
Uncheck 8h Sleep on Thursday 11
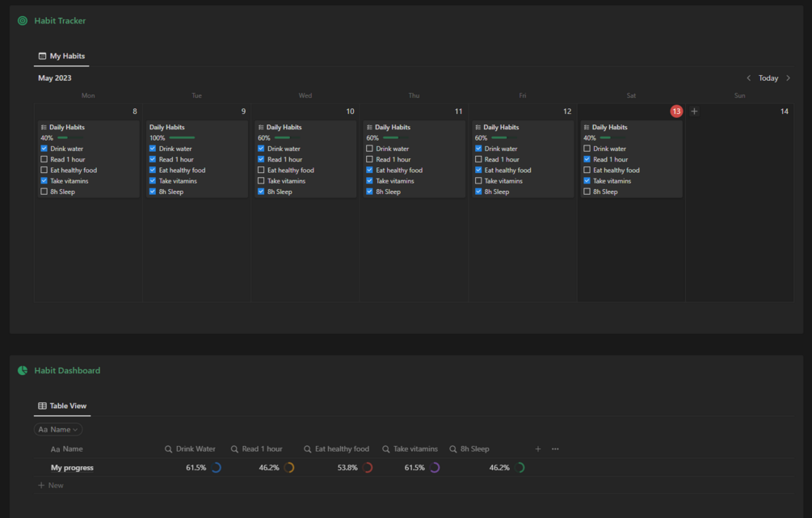(369, 192)
